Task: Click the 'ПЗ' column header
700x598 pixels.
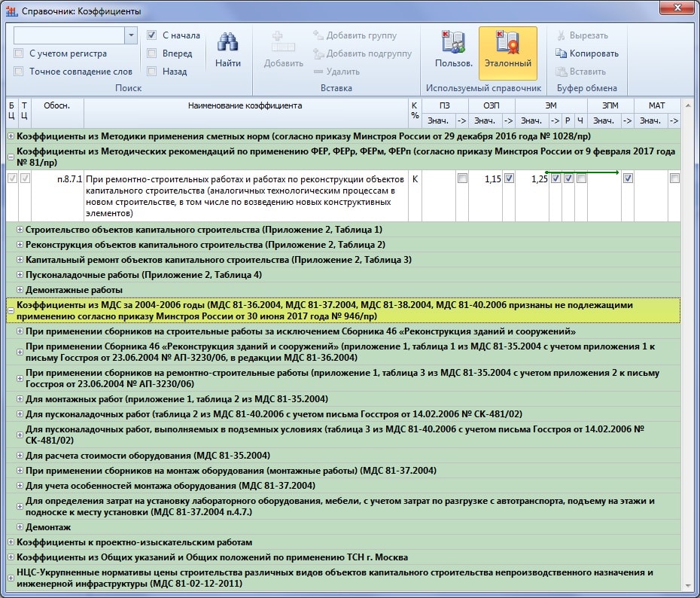Action: click(445, 106)
